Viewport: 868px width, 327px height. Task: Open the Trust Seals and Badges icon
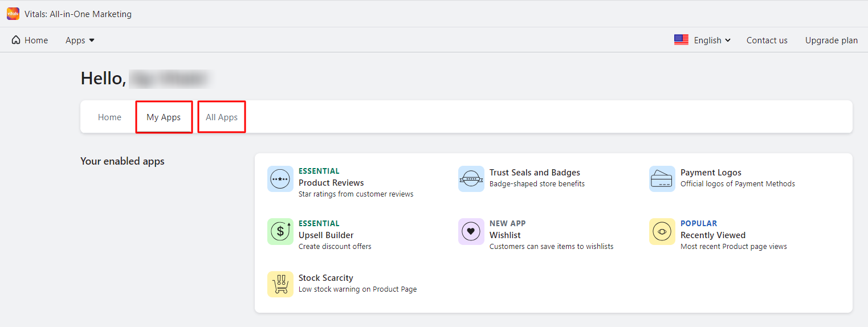471,179
